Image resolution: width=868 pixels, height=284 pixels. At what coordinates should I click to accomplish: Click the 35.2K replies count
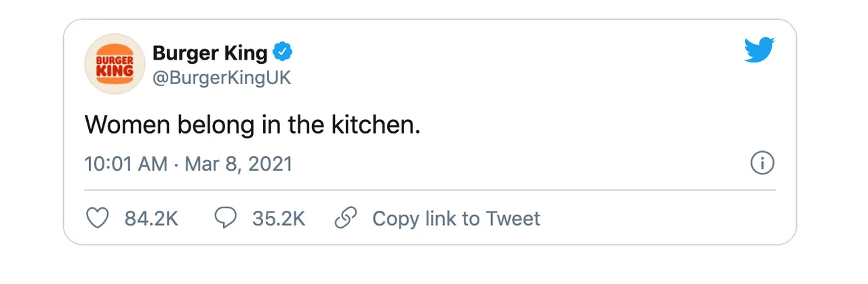[x=279, y=219]
